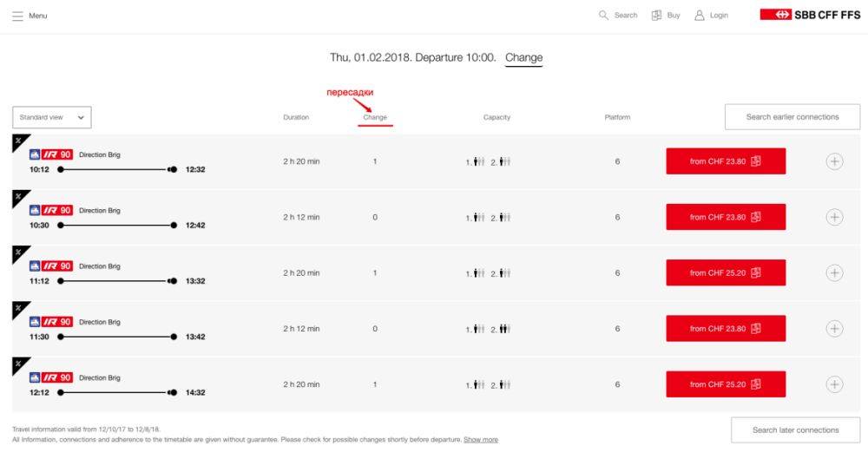Expand the 10:30 connection with plus icon
This screenshot has width=868, height=459.
(x=834, y=217)
